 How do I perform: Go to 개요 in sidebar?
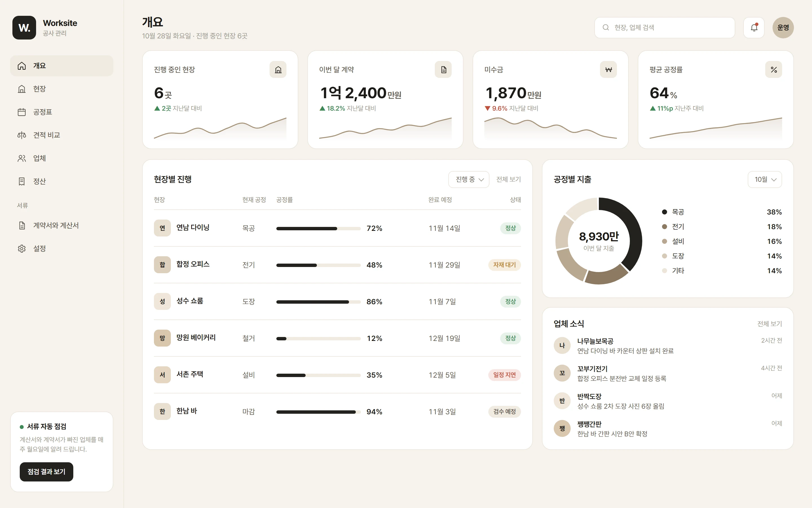[62, 66]
